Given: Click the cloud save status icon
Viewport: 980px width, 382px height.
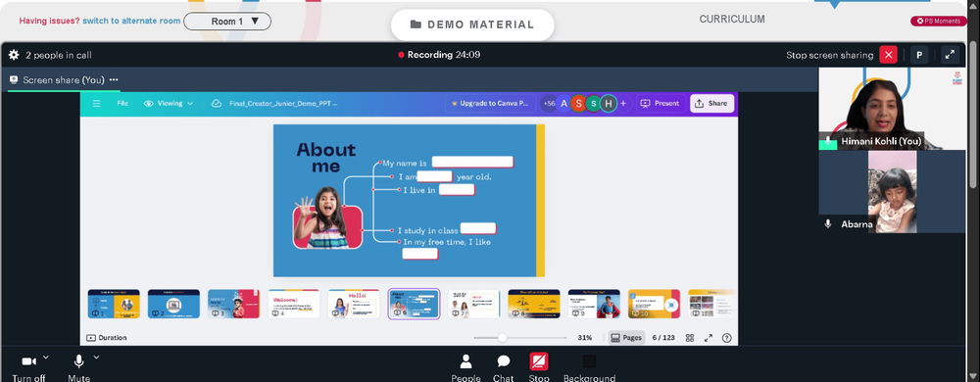Looking at the screenshot, I should click(x=217, y=104).
